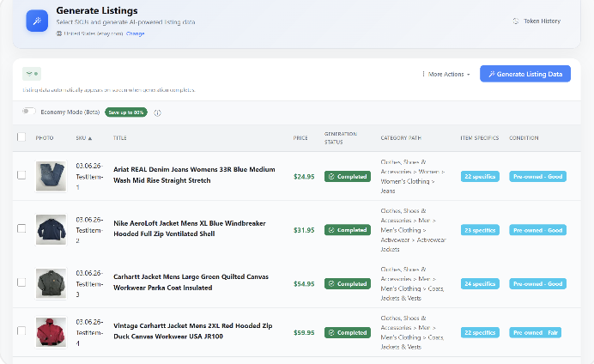Click the Pre-owned - Fair condition badge

point(536,332)
